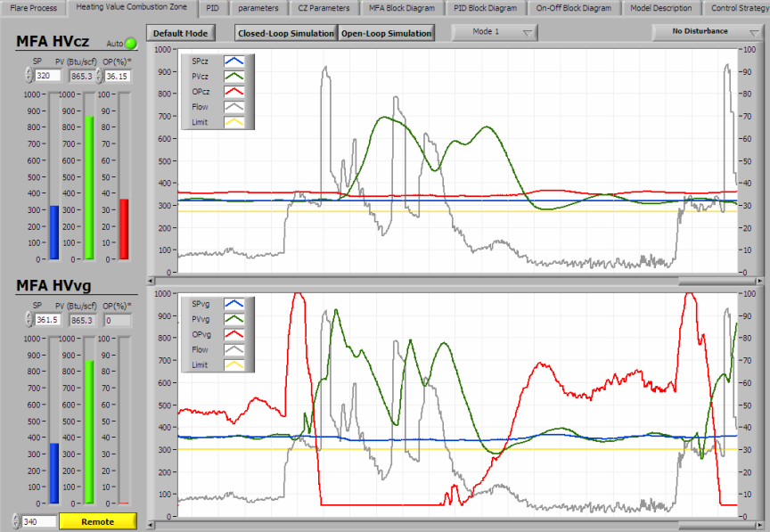Viewport: 770px width, 532px height.
Task: Click the Open-Loop Simulation button
Action: [x=386, y=33]
